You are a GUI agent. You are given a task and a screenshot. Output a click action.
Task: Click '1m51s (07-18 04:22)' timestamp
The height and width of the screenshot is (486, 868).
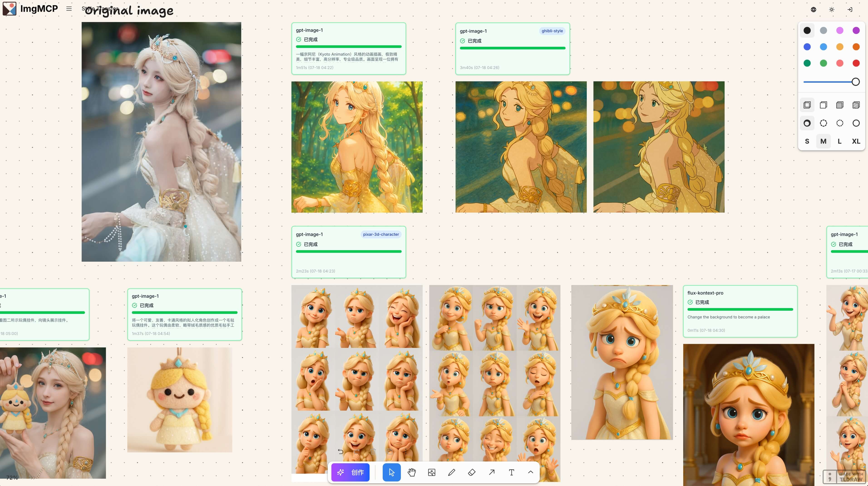314,67
